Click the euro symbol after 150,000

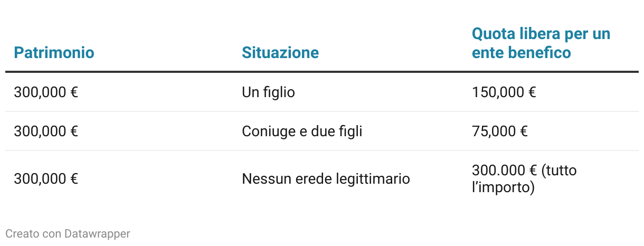(x=532, y=92)
